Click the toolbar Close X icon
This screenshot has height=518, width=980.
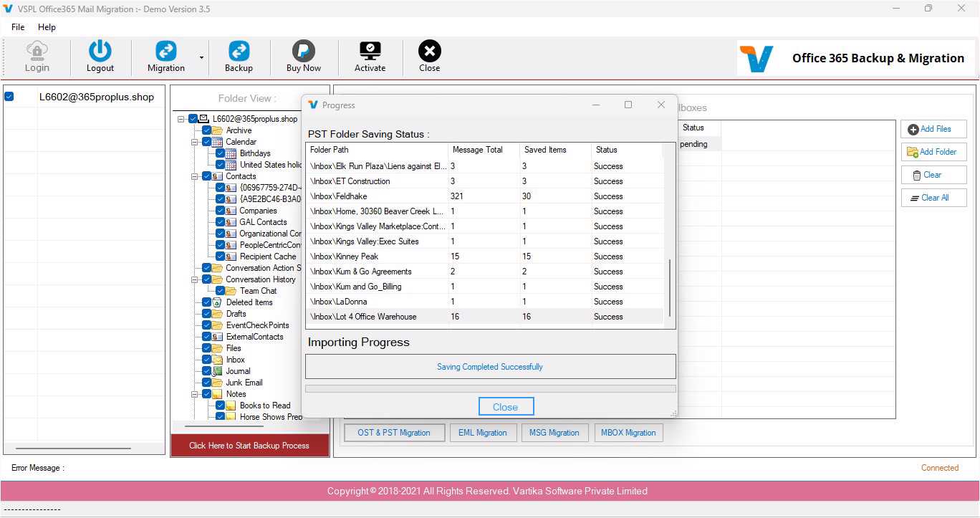pos(430,51)
